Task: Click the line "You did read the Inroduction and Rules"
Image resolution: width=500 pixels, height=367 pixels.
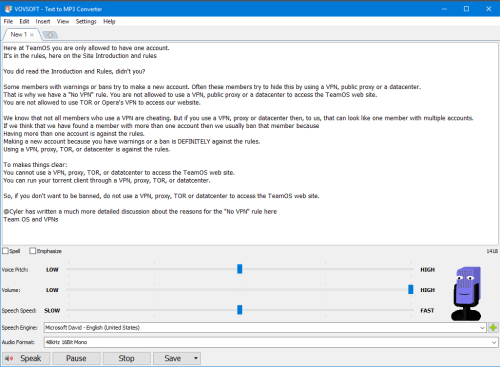Action: [74, 71]
